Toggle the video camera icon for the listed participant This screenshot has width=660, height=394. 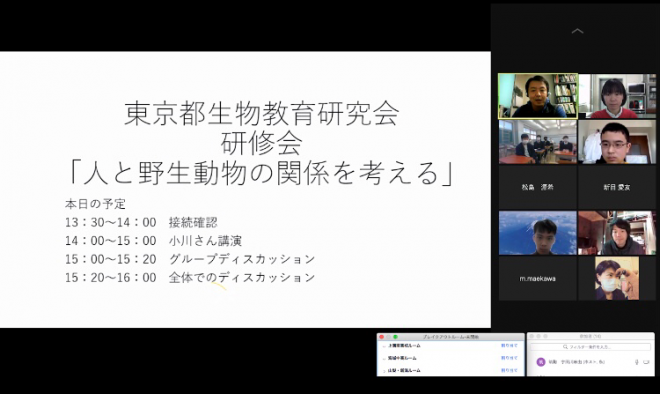(x=646, y=362)
